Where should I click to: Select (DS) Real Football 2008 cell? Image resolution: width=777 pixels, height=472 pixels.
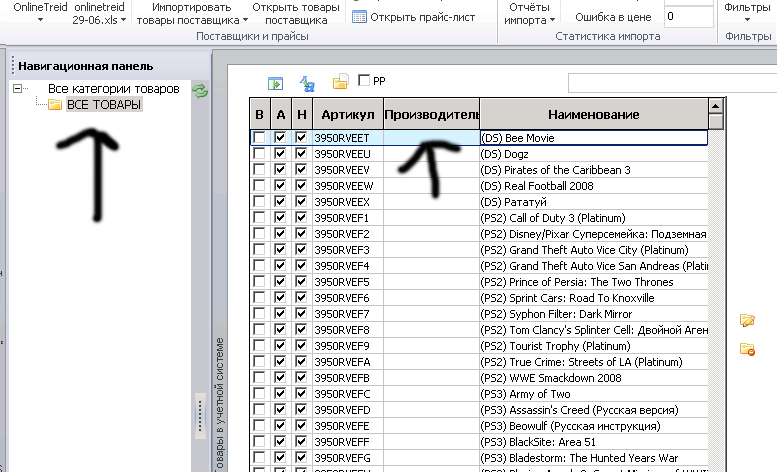pyautogui.click(x=594, y=186)
